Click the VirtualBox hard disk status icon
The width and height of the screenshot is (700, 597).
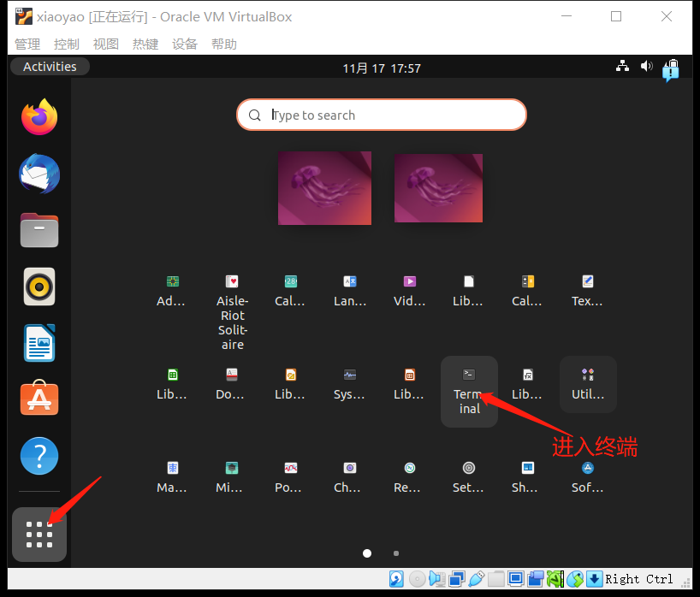click(396, 579)
